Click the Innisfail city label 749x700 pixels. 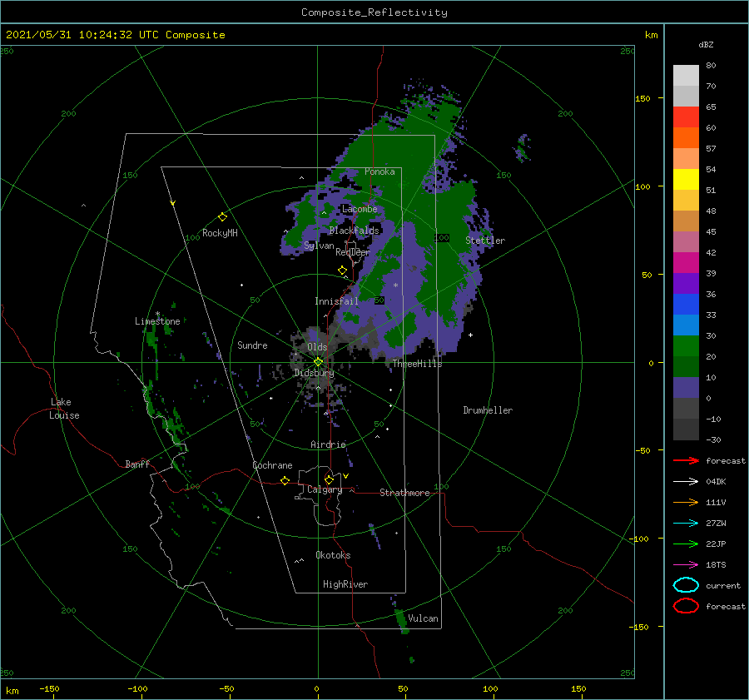click(x=336, y=301)
